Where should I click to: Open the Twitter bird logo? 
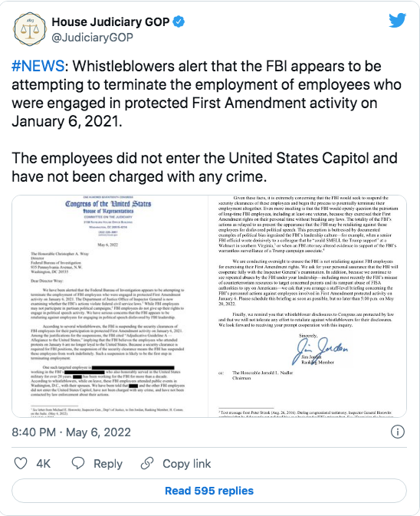[397, 21]
